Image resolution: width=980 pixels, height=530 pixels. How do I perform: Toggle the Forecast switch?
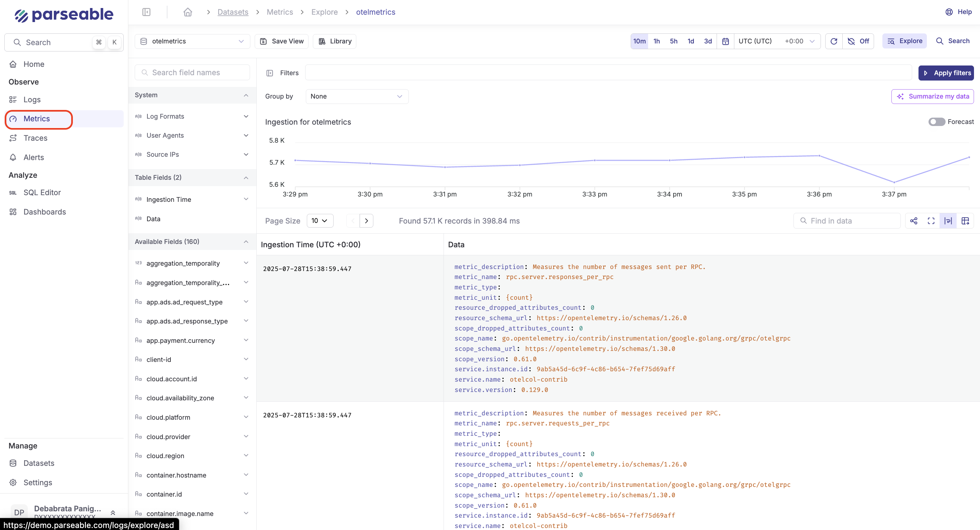pos(936,122)
